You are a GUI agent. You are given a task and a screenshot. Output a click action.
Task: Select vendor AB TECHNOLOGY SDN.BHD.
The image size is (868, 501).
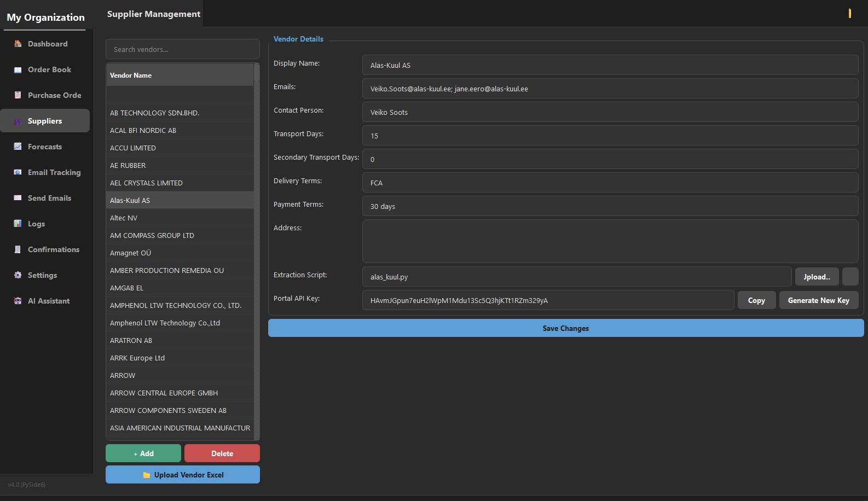[x=180, y=113]
